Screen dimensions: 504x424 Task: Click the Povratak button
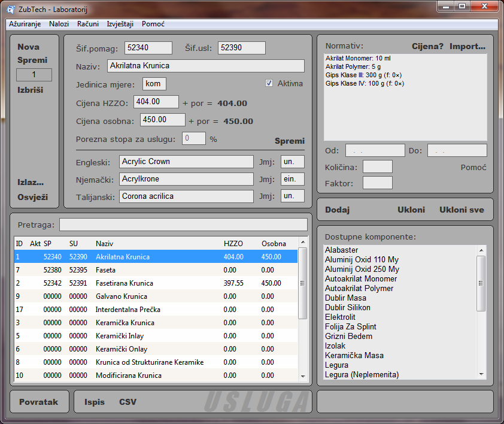tap(38, 402)
